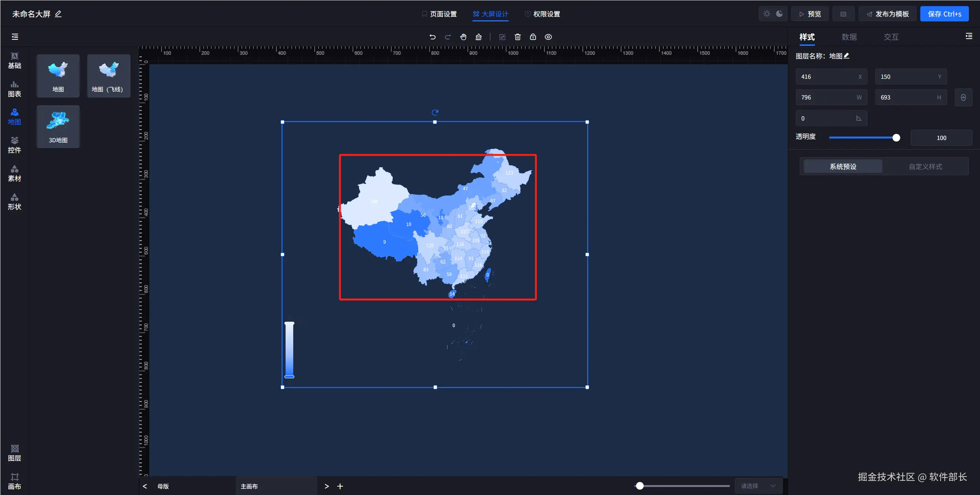Select the 3D地图 component thumbnail
Image resolution: width=980 pixels, height=495 pixels.
click(58, 126)
